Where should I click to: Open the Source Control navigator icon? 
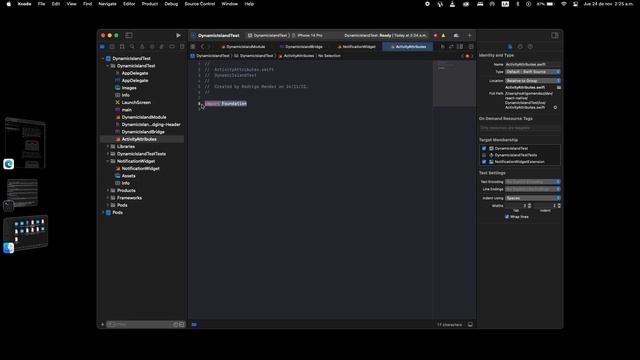[112, 47]
